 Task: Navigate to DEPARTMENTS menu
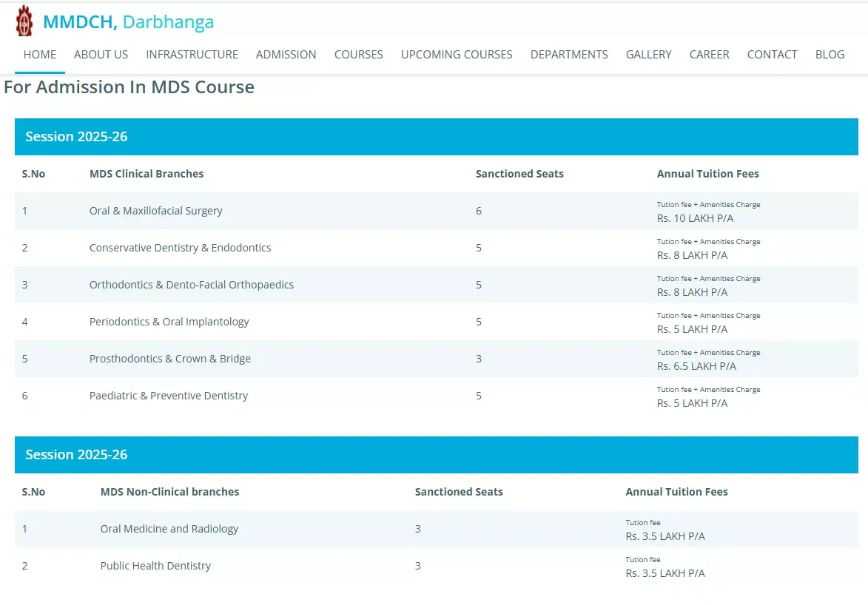pos(569,55)
